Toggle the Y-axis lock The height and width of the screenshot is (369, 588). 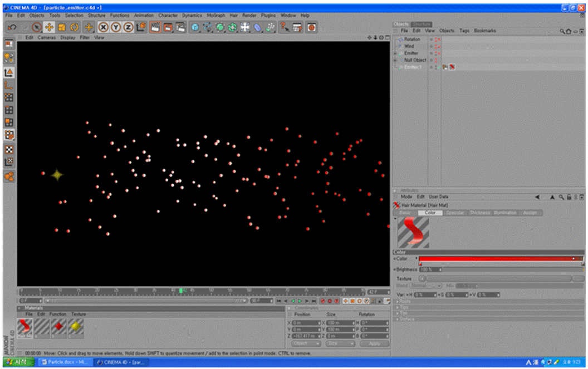click(116, 27)
